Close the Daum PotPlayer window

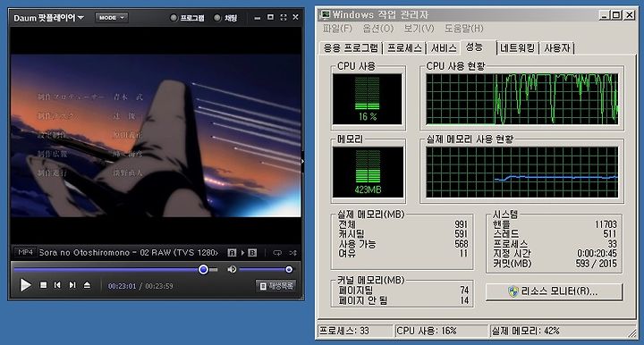(295, 17)
